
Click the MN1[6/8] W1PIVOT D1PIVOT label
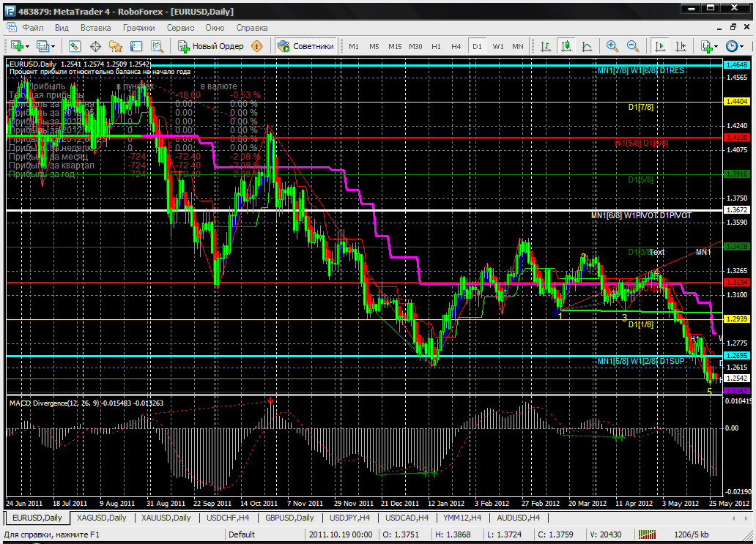(641, 215)
